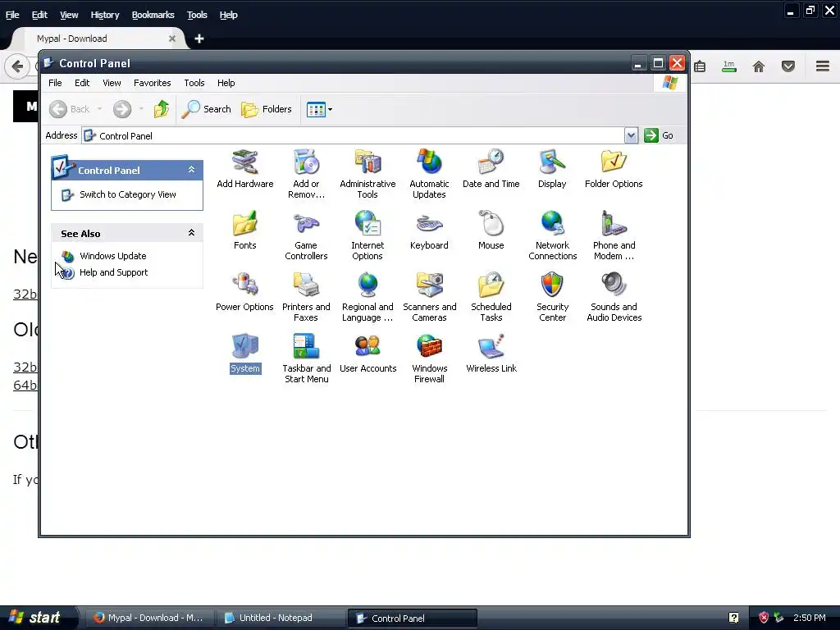Viewport: 840px width, 630px height.
Task: Select the System icon
Action: click(x=244, y=354)
